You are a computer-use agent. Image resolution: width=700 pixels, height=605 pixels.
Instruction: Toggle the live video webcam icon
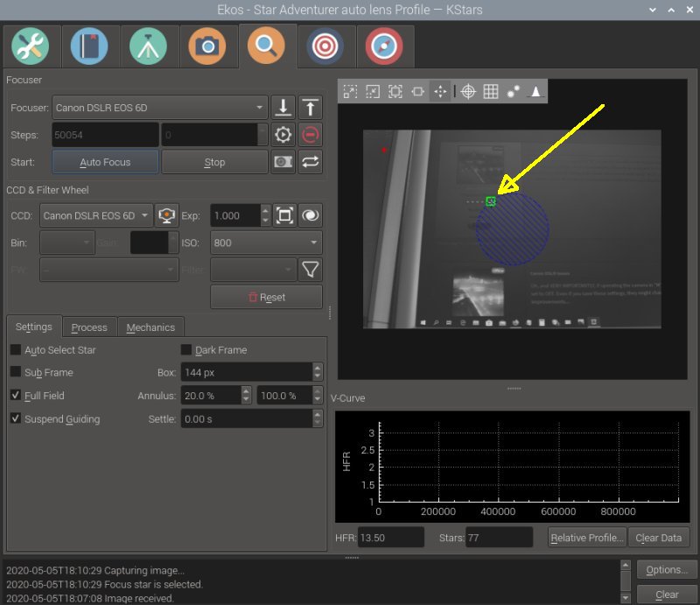[x=166, y=215]
